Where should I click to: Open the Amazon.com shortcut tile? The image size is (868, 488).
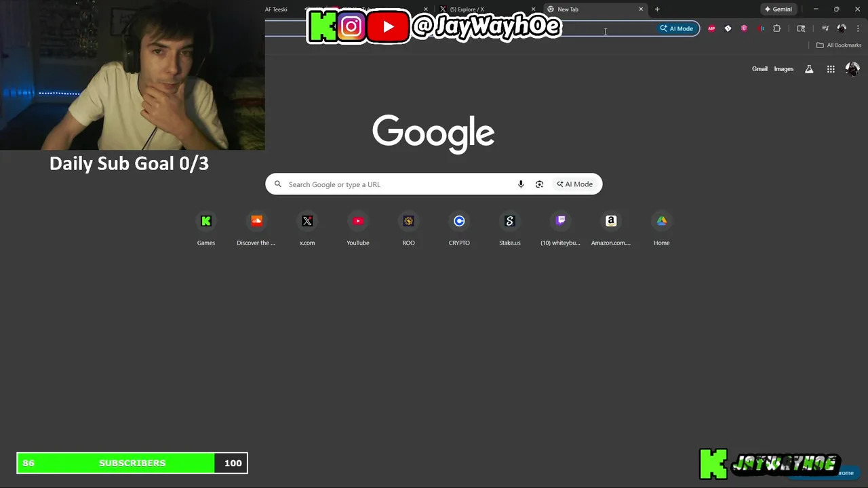pos(611,229)
